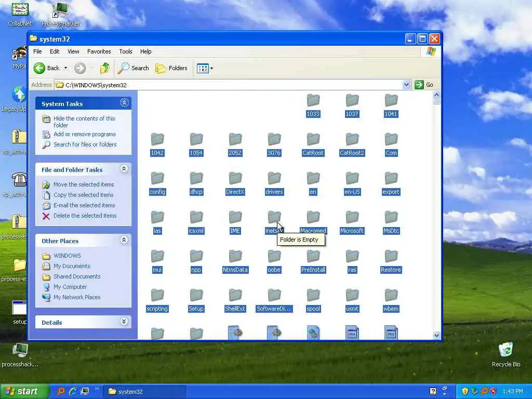
Task: Select the Restore folder icon
Action: coord(391,257)
